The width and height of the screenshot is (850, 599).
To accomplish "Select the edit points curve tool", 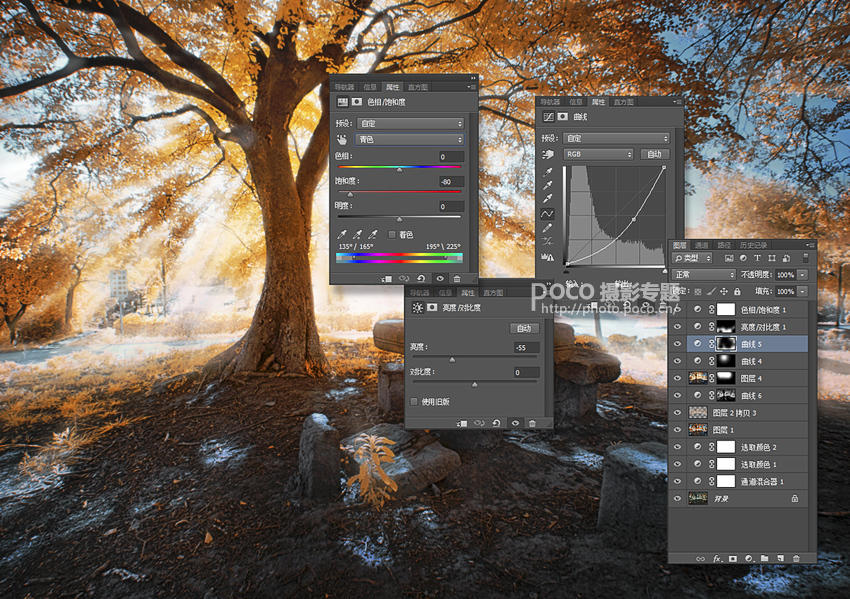I will coord(548,214).
